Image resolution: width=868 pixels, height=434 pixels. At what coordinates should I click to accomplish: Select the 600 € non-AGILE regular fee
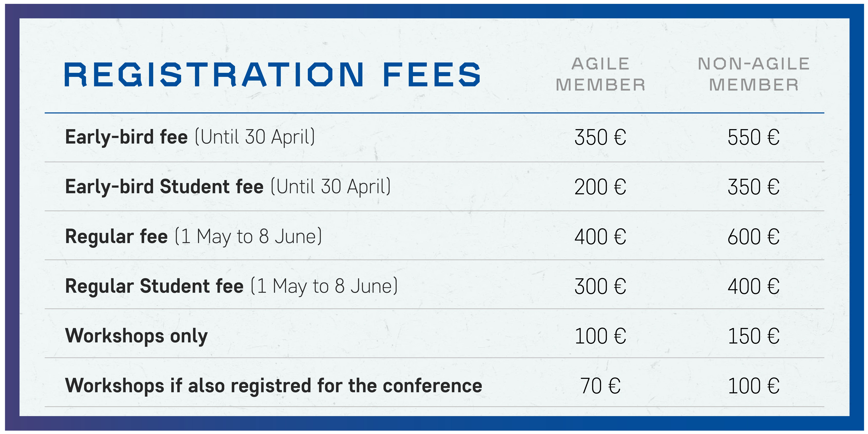coord(753,237)
